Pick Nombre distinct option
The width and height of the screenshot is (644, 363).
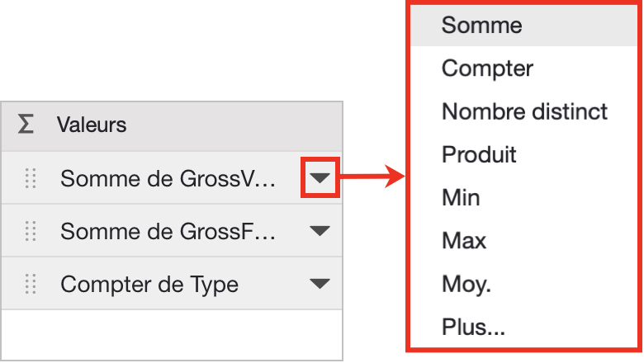(x=524, y=111)
